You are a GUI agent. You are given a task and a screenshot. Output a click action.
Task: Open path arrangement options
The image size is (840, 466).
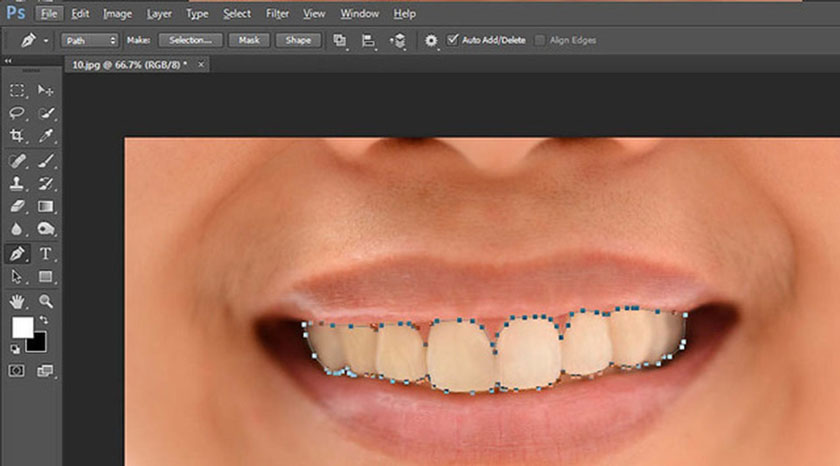click(x=398, y=40)
